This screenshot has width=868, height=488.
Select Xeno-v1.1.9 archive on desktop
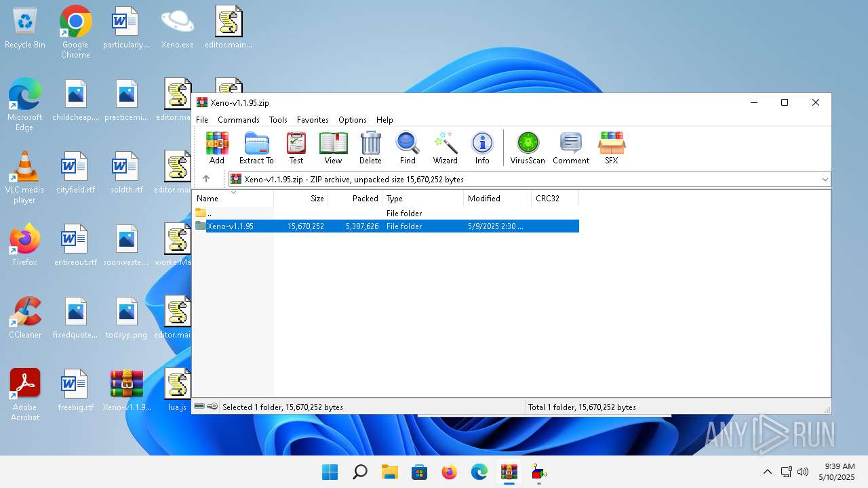click(x=127, y=391)
